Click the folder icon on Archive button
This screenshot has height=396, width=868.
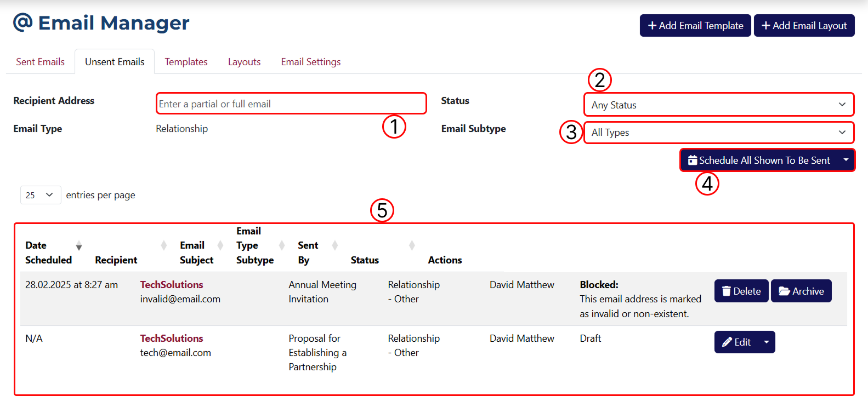[784, 291]
